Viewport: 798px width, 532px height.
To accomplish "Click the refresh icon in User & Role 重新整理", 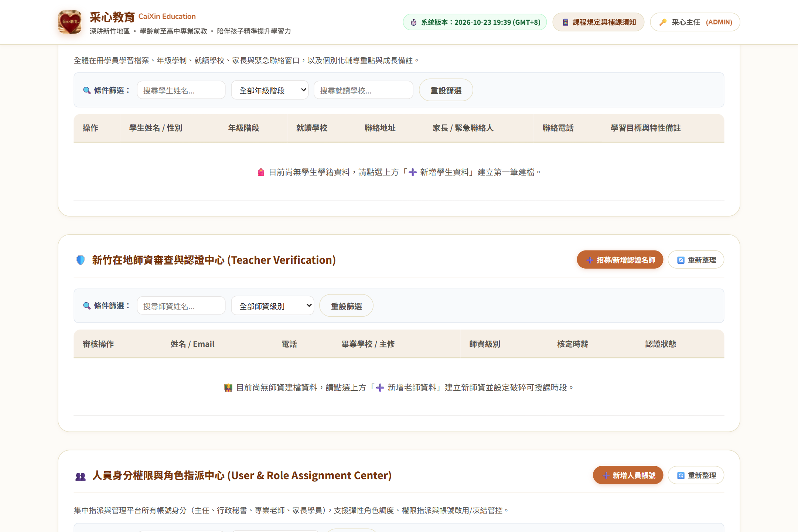I will 681,475.
